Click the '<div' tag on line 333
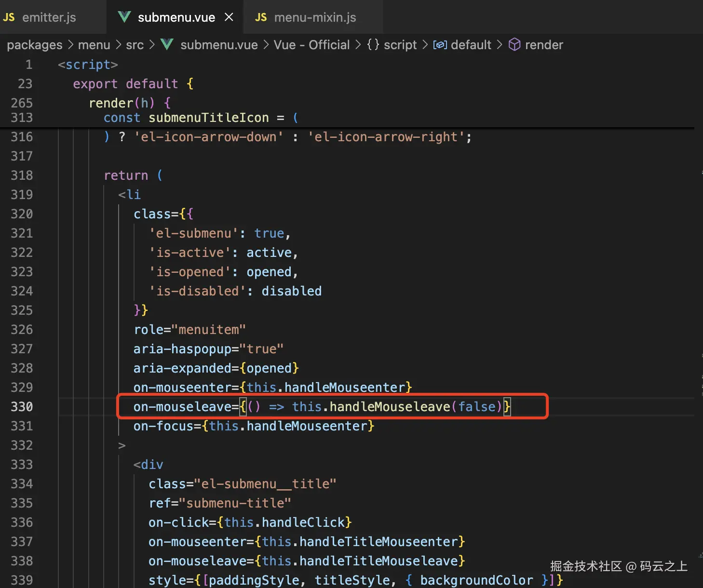 click(148, 465)
